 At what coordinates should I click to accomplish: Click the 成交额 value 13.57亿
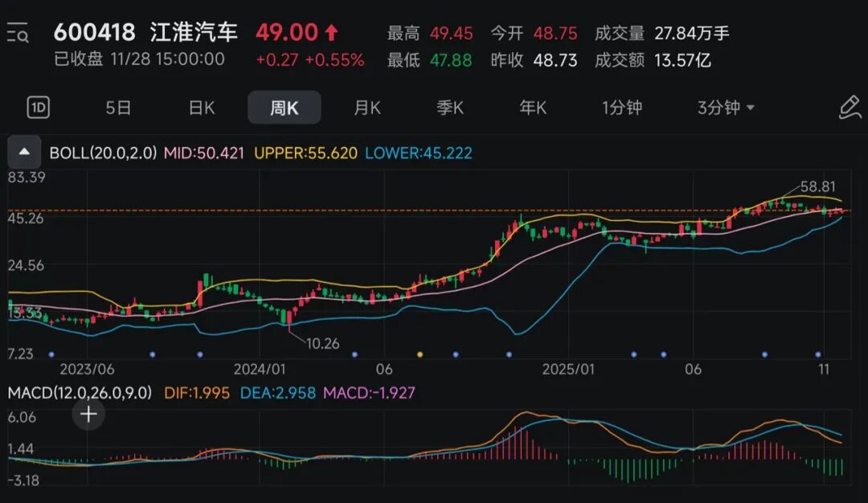[x=682, y=59]
